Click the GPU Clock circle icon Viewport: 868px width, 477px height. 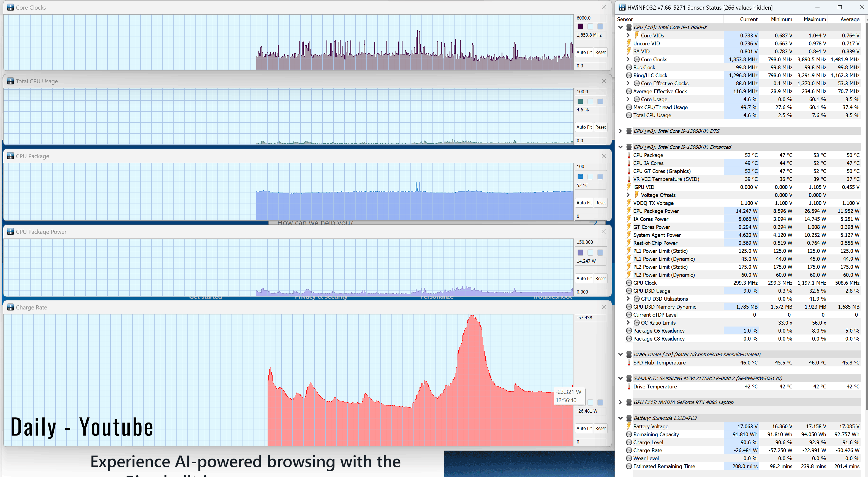pyautogui.click(x=629, y=283)
